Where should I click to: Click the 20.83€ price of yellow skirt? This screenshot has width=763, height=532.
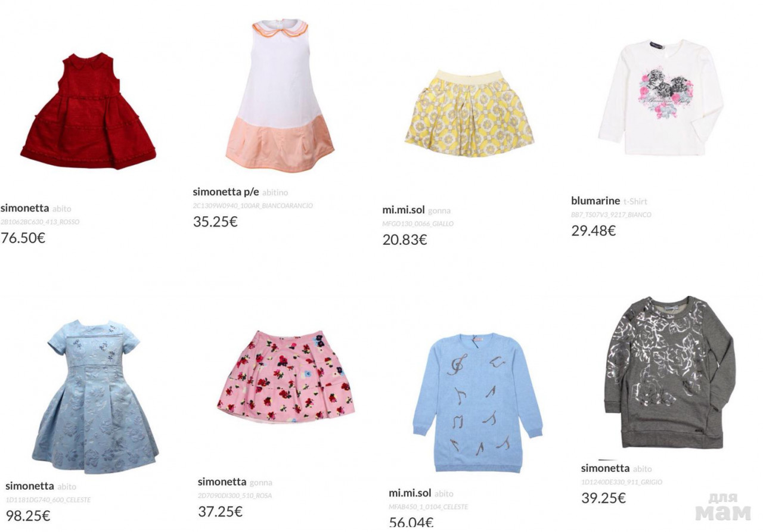click(405, 240)
